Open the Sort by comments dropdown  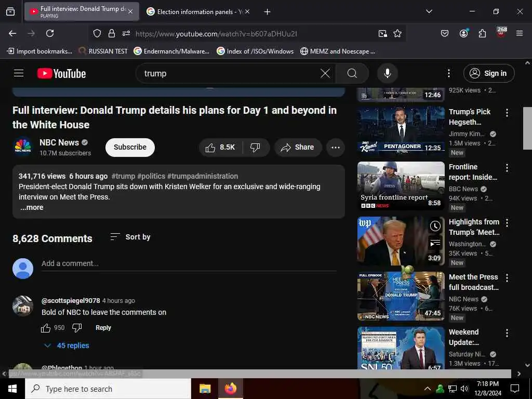click(x=130, y=237)
